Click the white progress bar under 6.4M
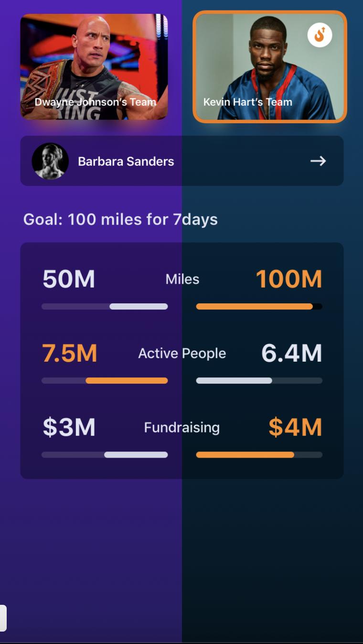The image size is (363, 644). tap(259, 381)
